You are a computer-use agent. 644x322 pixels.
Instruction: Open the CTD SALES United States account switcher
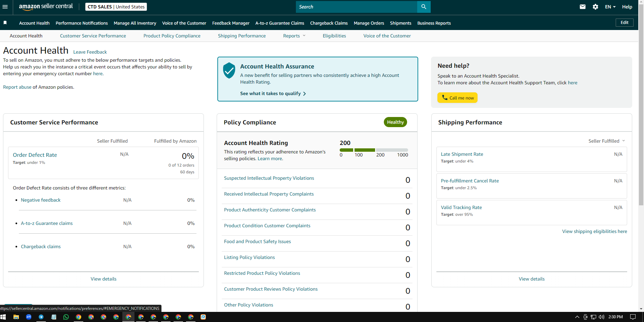point(116,7)
